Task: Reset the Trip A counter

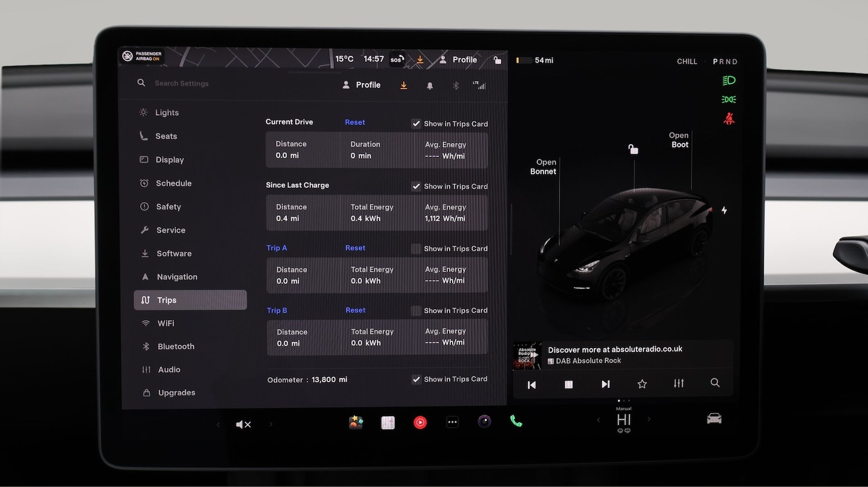Action: click(x=355, y=248)
